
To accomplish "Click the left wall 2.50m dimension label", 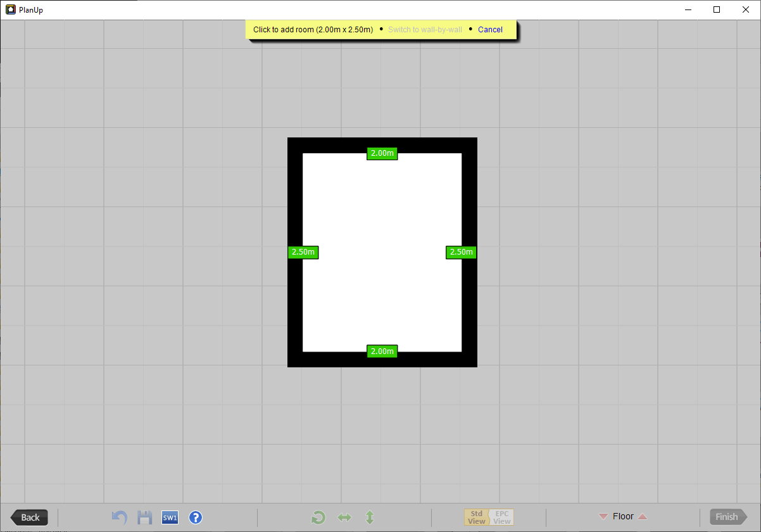I will click(x=303, y=252).
